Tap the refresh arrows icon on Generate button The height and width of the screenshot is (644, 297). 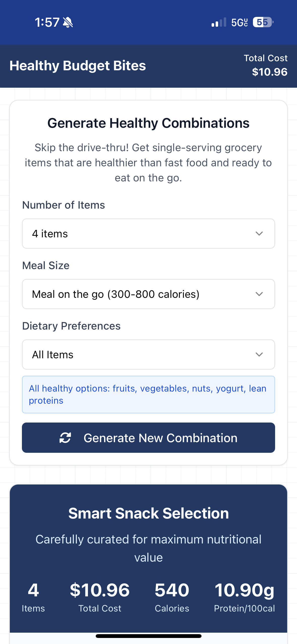(65, 438)
